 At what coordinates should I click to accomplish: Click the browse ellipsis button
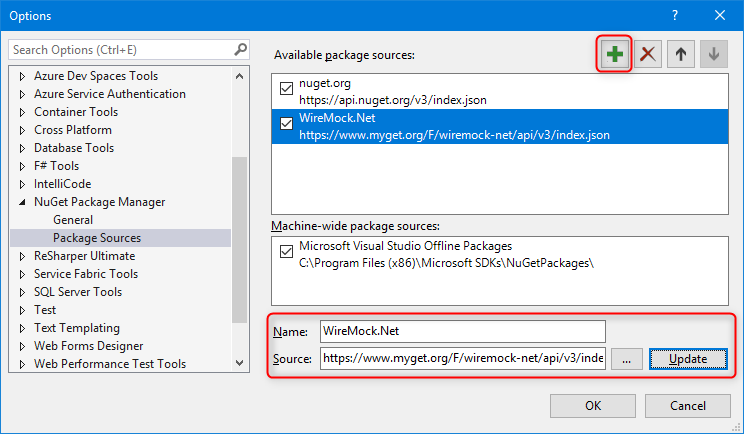pyautogui.click(x=626, y=359)
